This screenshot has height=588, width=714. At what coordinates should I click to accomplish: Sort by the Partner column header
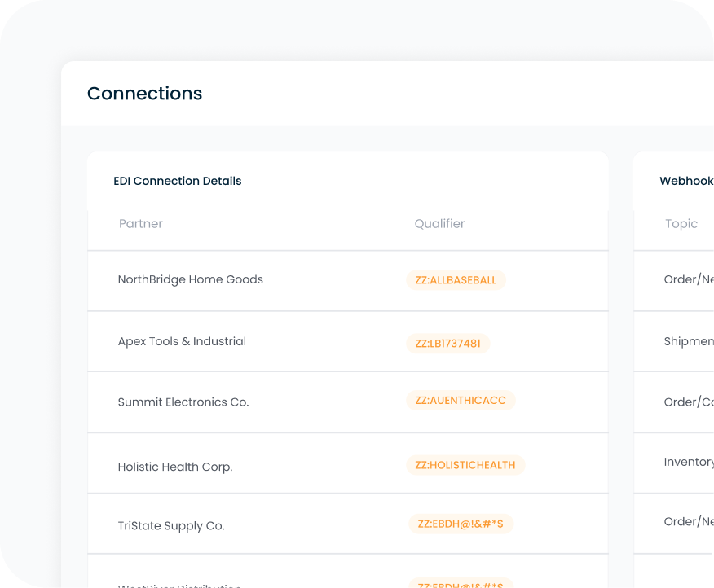coord(140,223)
